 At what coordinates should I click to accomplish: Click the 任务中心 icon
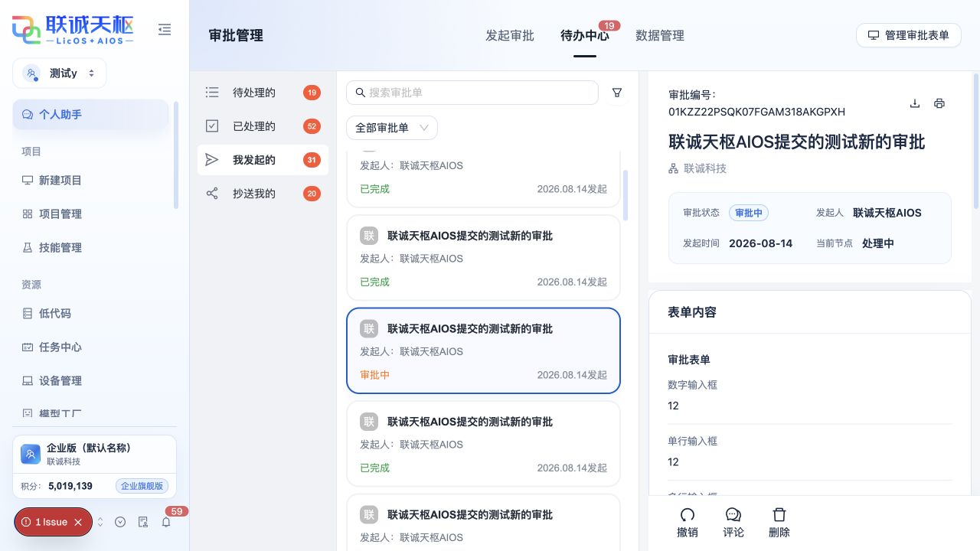pyautogui.click(x=28, y=347)
